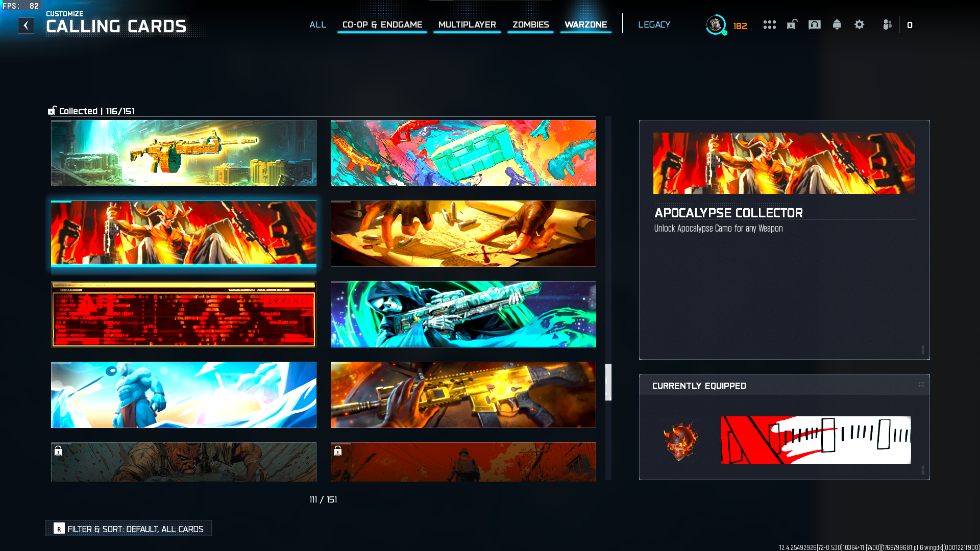Open the friends party icon
The image size is (980, 551).
887,24
